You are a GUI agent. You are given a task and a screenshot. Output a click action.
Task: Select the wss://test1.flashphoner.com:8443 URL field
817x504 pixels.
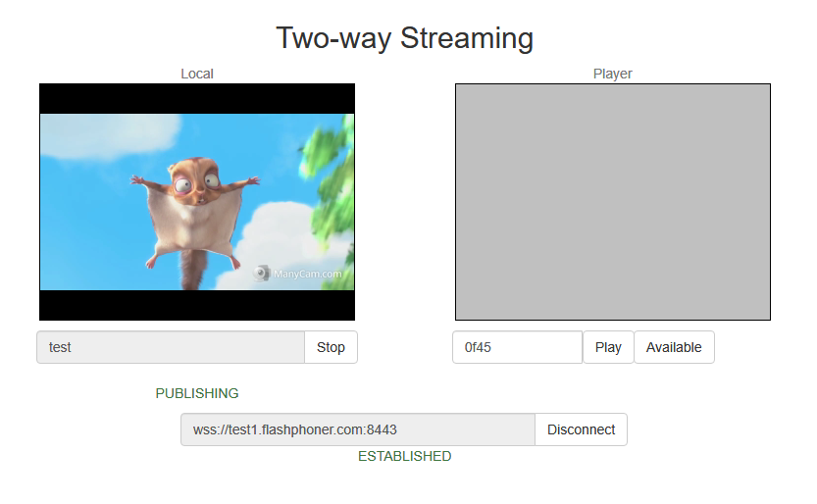[x=357, y=429]
